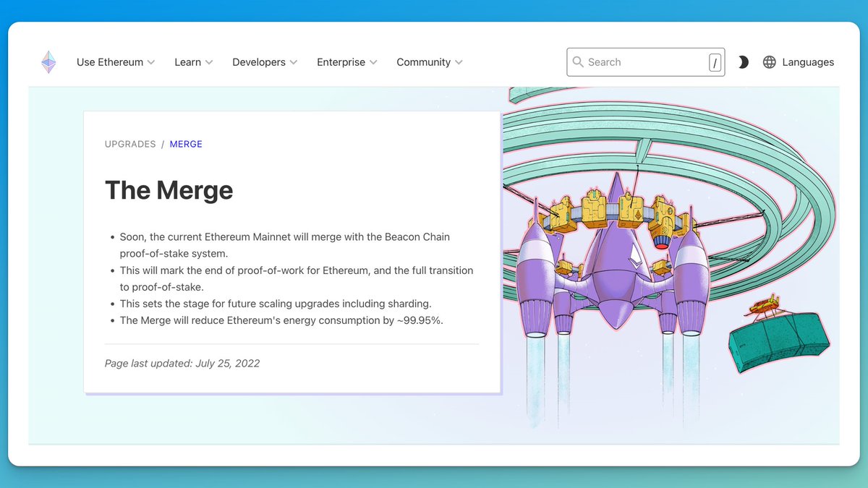Click the MERGE breadcrumb link
Screen dimensions: 868x488
click(186, 144)
